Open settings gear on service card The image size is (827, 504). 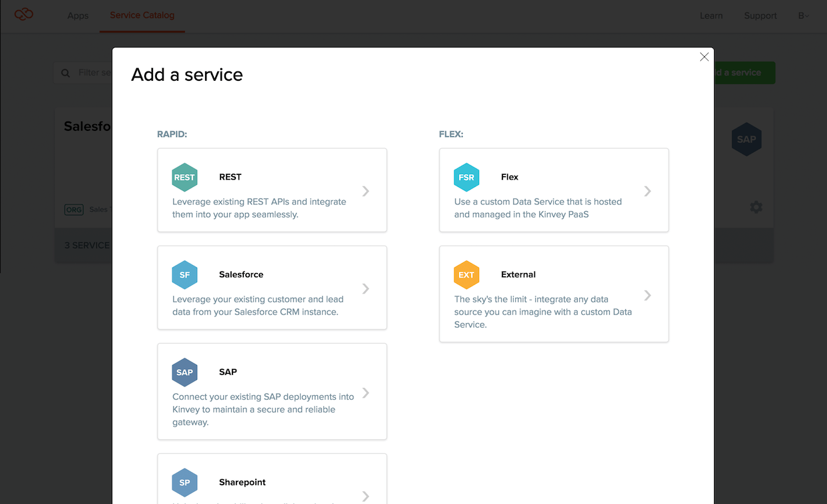[756, 207]
